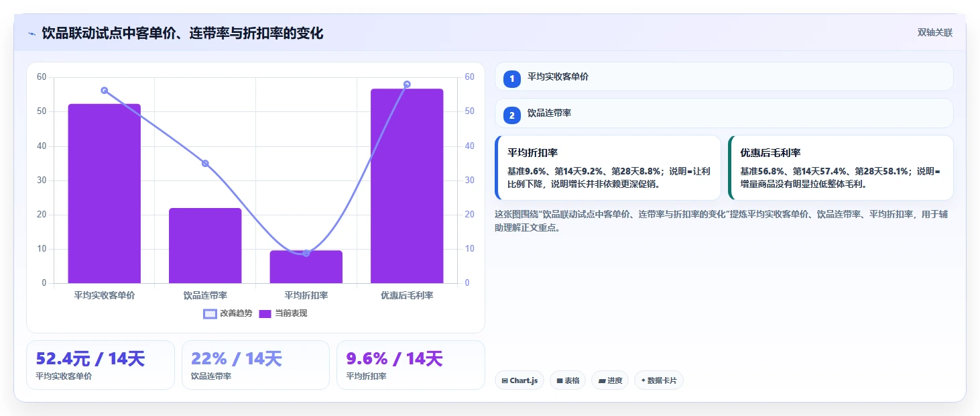Expand the 平均实收客单价 list item

coord(724,76)
